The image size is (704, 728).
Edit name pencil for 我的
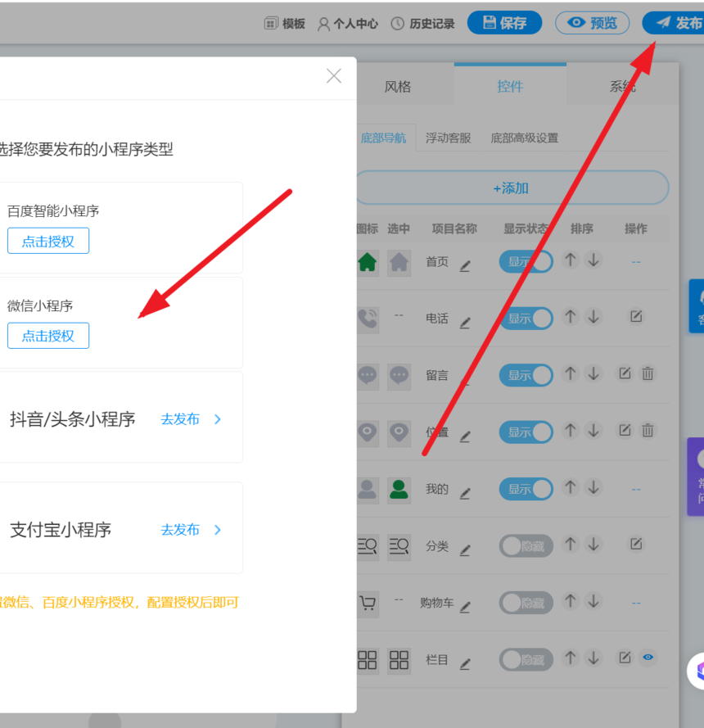(465, 494)
